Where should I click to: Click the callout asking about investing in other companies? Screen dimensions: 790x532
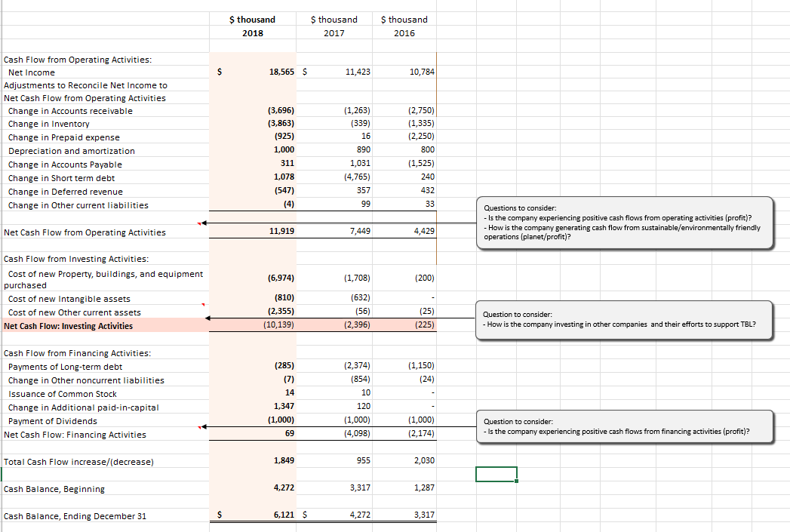click(x=625, y=319)
